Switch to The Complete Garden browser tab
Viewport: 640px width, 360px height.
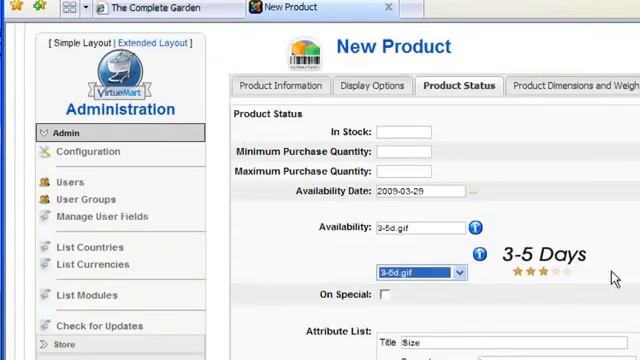coord(169,8)
